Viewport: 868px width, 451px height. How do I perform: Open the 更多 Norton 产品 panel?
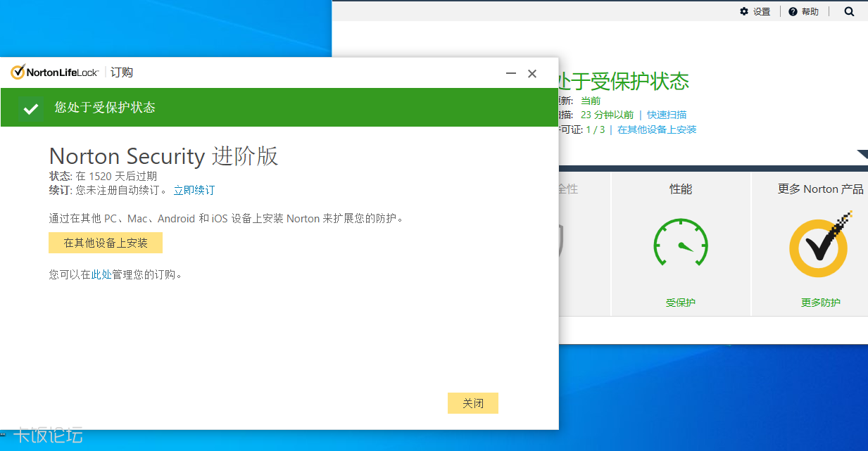819,189
